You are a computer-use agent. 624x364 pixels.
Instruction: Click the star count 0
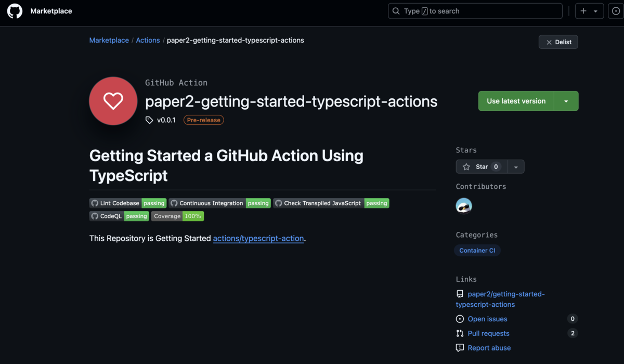[496, 167]
